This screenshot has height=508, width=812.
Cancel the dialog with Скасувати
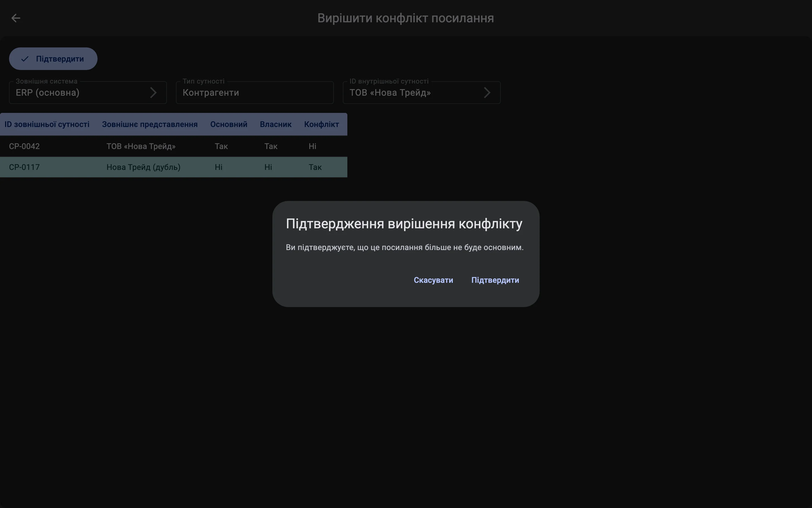pos(433,280)
